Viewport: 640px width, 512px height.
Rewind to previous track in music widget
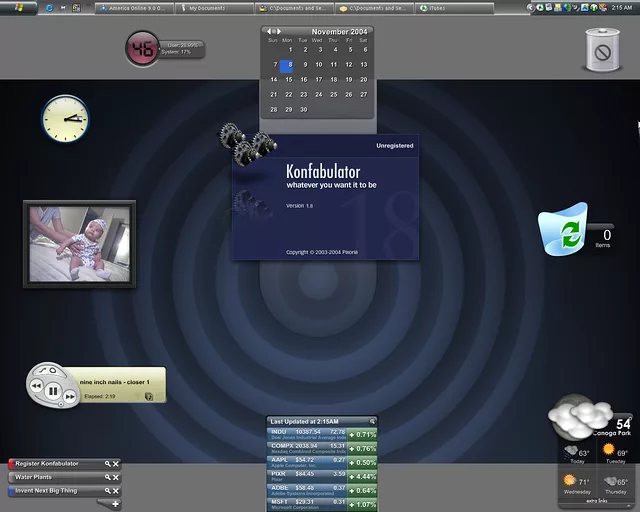click(x=36, y=385)
